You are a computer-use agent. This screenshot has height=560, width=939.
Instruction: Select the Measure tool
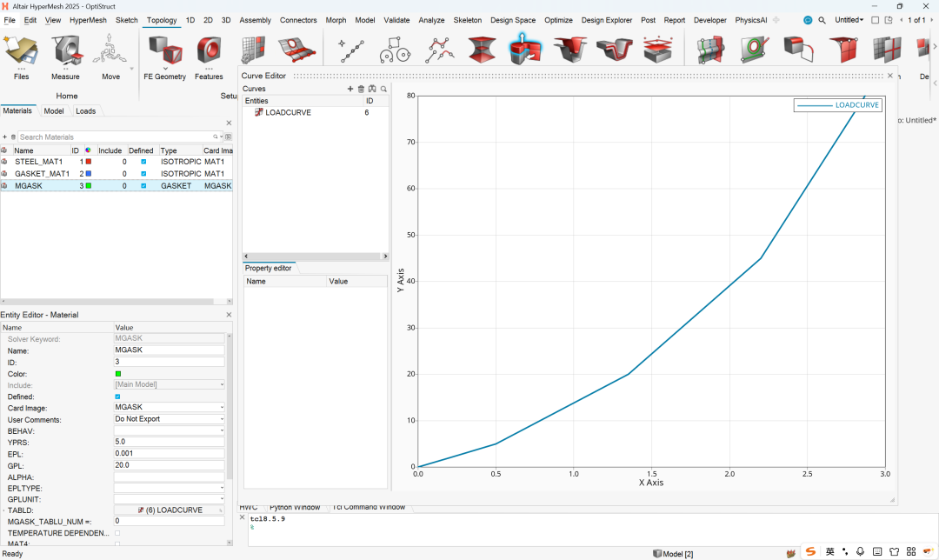(x=65, y=52)
